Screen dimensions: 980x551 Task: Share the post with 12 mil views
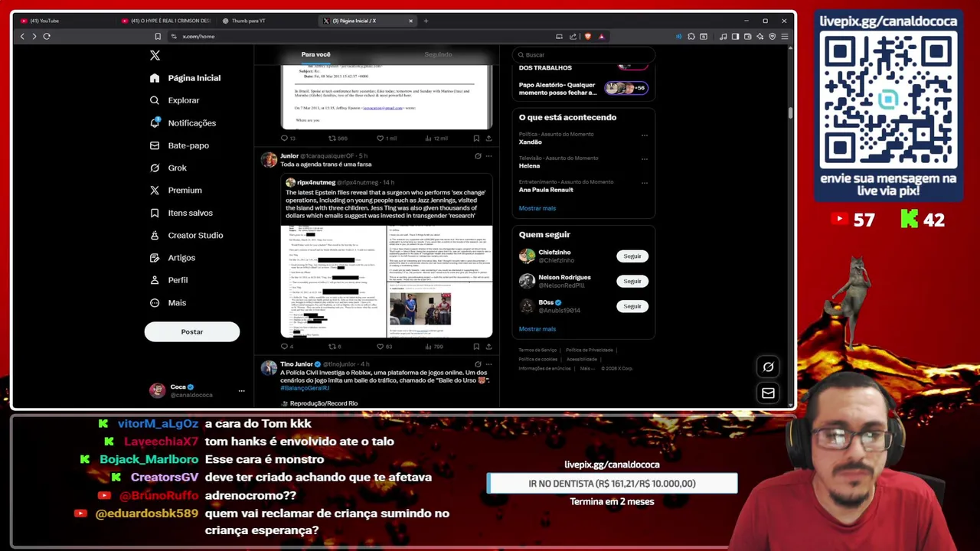coord(488,139)
